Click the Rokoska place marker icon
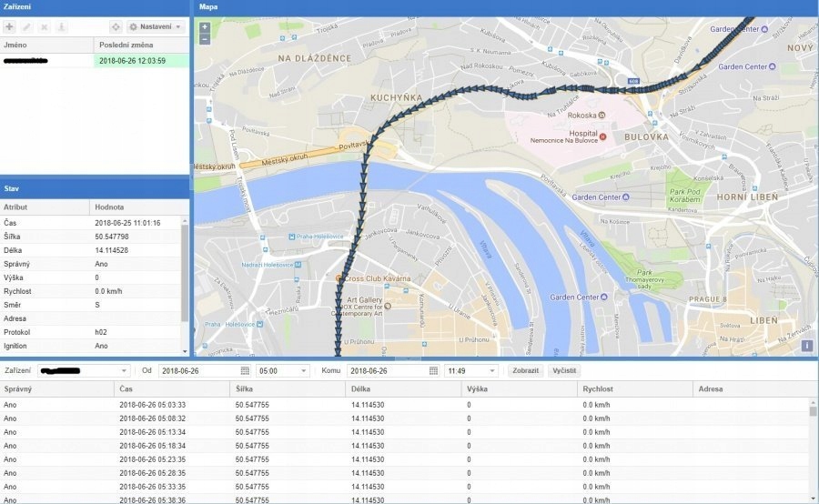Image resolution: width=819 pixels, height=504 pixels. pos(602,115)
